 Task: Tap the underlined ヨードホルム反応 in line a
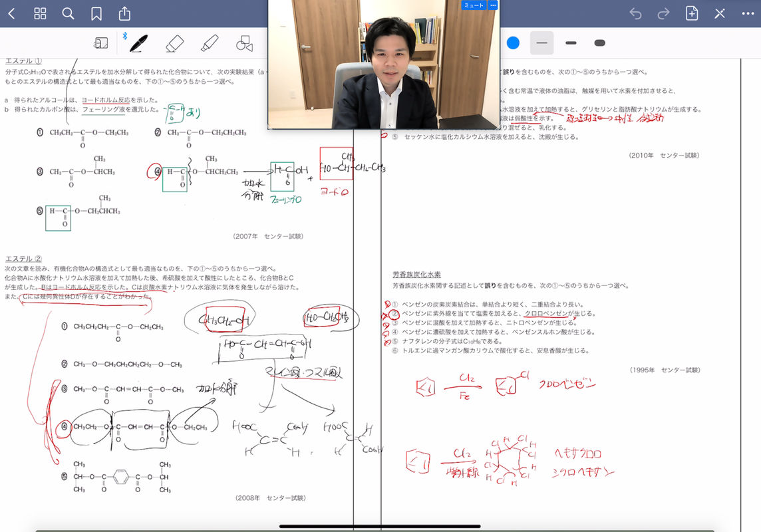pos(105,100)
